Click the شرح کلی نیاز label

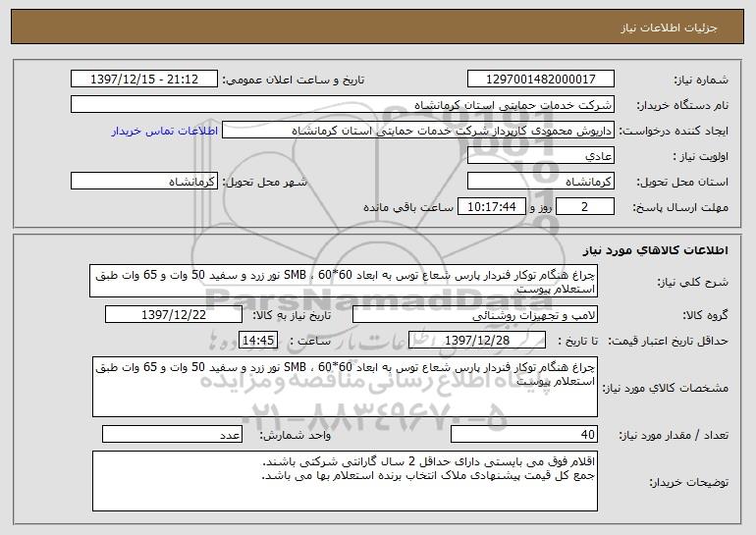pyautogui.click(x=693, y=282)
